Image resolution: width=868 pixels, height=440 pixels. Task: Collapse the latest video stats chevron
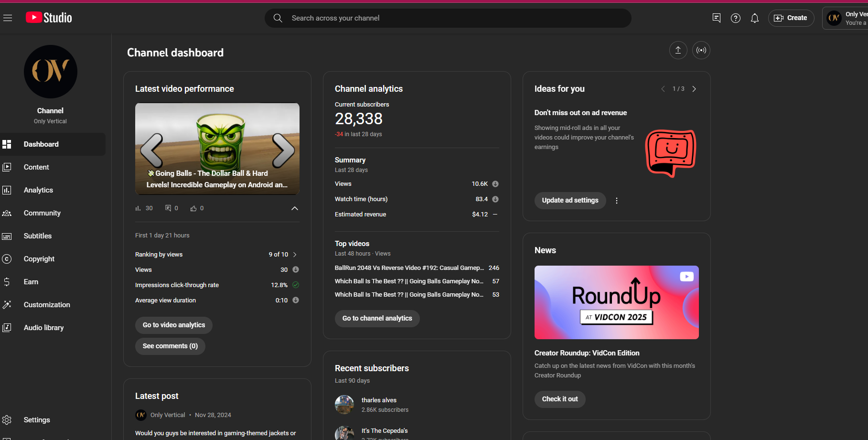(x=295, y=208)
